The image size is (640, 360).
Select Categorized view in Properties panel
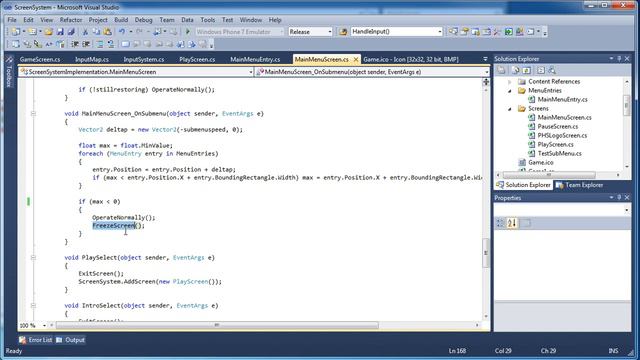500,223
